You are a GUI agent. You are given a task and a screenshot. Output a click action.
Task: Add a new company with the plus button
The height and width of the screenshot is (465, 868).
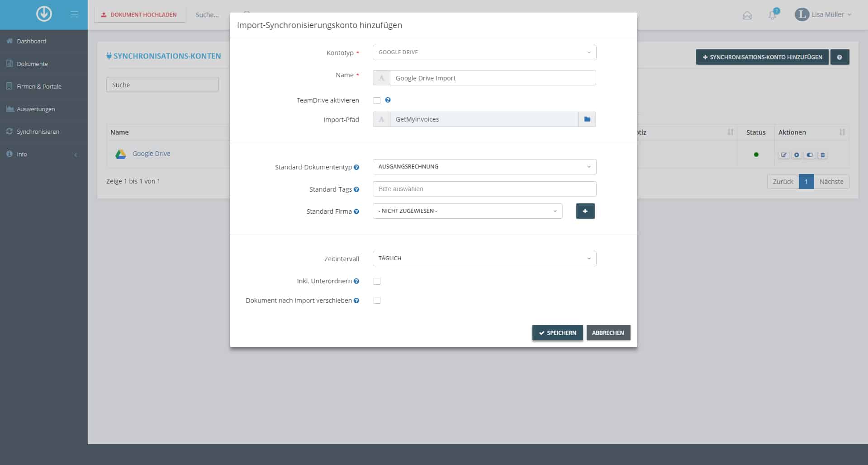point(585,211)
